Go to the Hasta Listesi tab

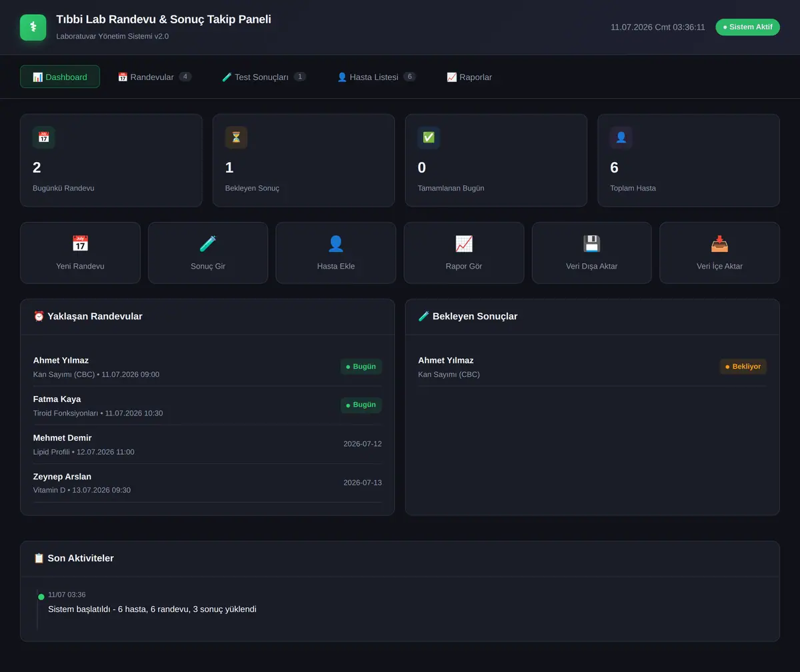377,77
